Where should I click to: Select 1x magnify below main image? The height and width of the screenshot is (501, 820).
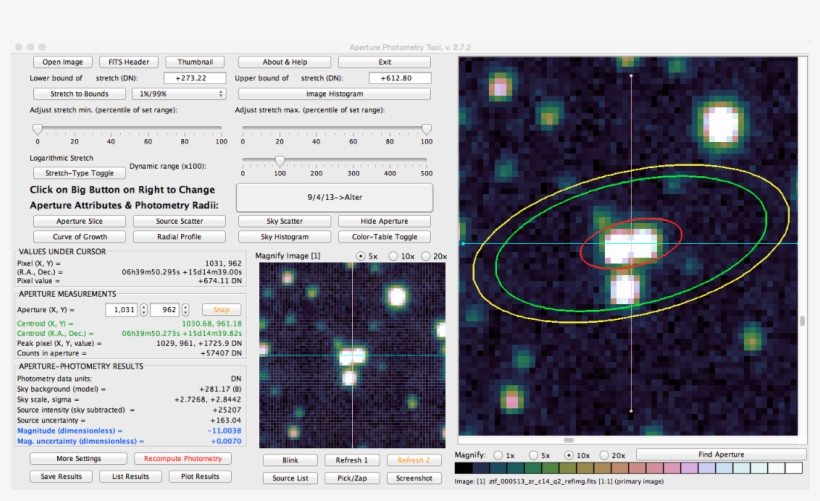(x=498, y=456)
